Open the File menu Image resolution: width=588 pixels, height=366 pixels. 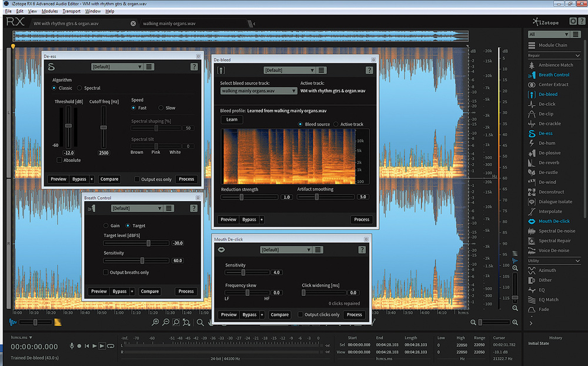tap(8, 11)
